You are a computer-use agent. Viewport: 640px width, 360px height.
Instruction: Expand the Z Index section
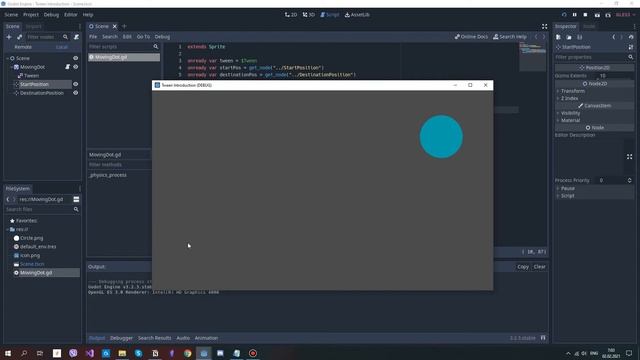[569, 98]
